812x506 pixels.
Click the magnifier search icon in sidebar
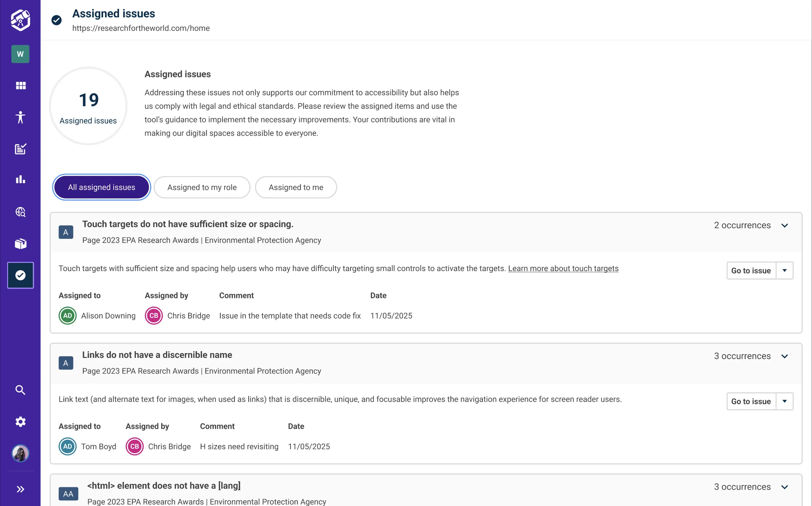click(21, 390)
